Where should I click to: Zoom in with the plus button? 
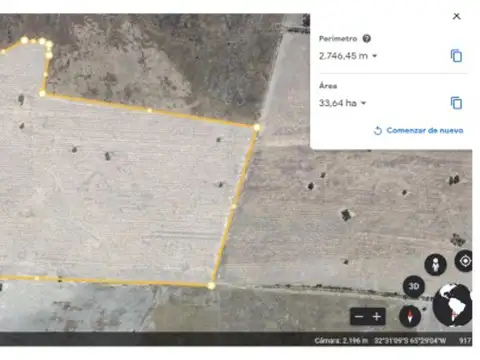point(377,316)
